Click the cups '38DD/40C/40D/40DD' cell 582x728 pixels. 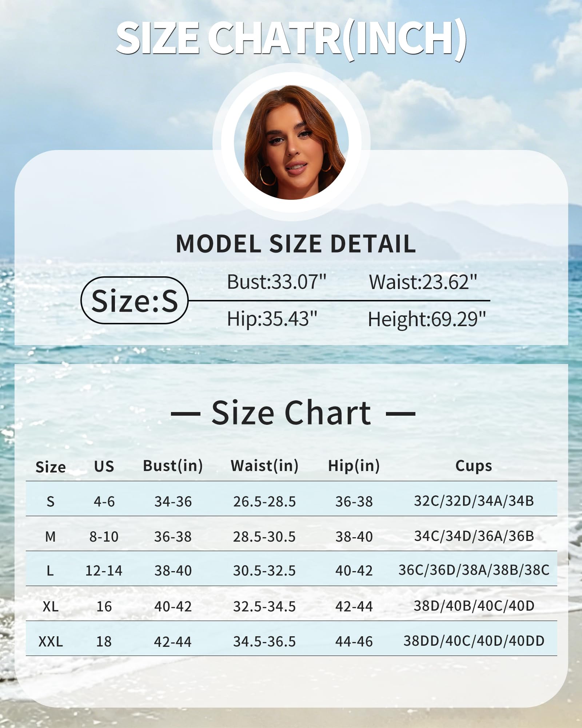(x=474, y=641)
